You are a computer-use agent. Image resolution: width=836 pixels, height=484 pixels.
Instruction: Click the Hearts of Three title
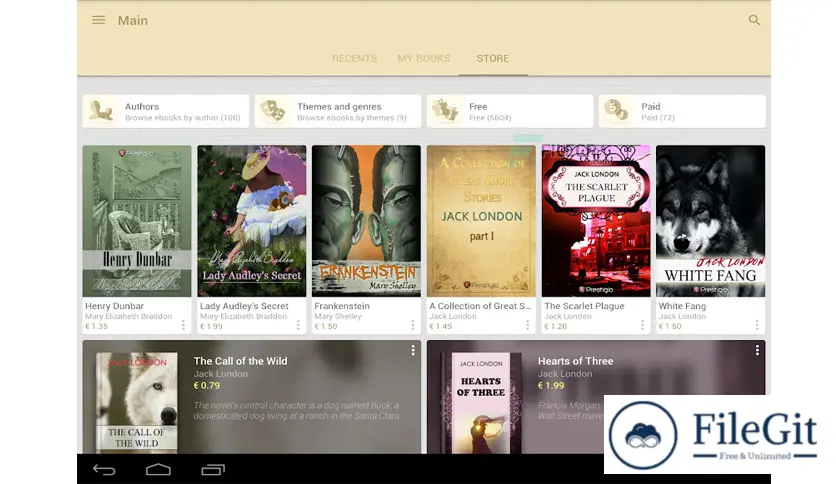pyautogui.click(x=575, y=361)
